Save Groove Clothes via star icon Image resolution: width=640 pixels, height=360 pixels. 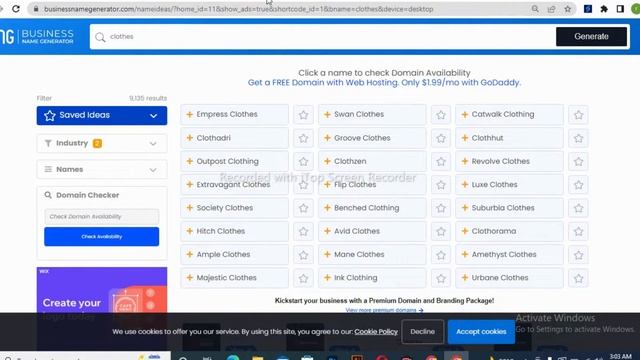click(x=441, y=138)
